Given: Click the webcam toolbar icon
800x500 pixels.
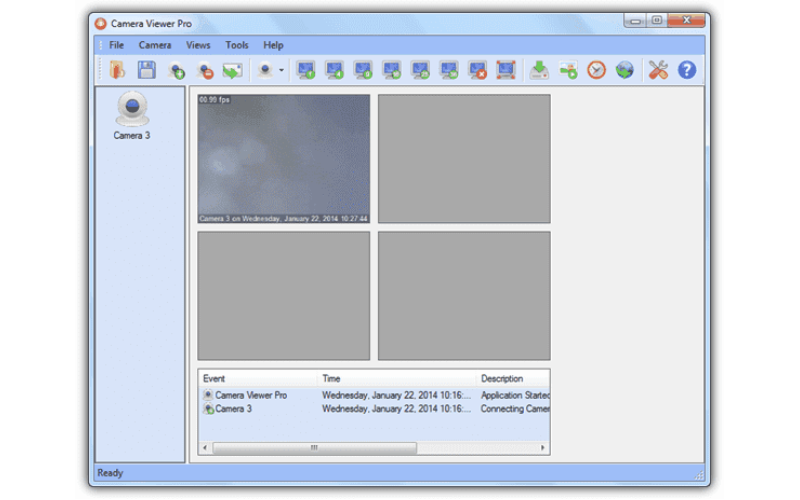Looking at the screenshot, I should click(265, 70).
